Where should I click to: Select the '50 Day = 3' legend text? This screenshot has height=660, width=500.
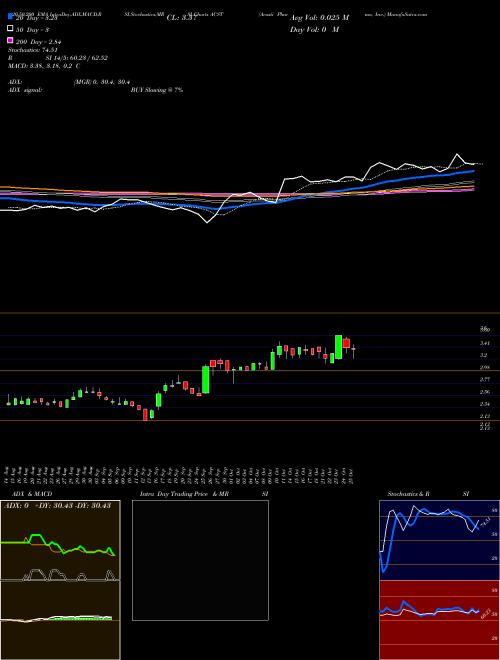tap(33, 30)
